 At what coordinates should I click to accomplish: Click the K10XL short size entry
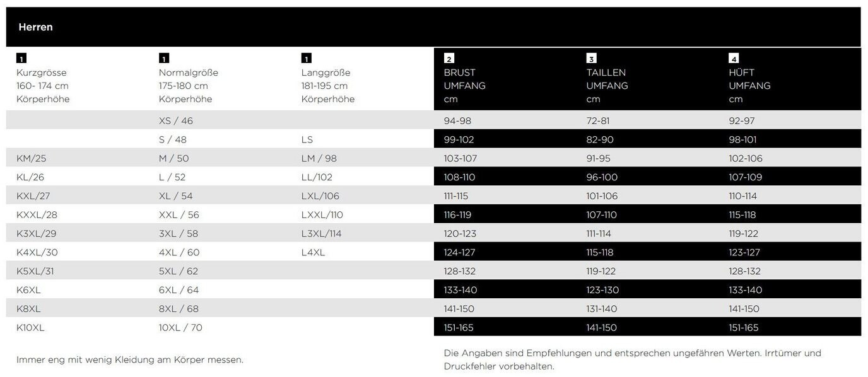(x=30, y=328)
